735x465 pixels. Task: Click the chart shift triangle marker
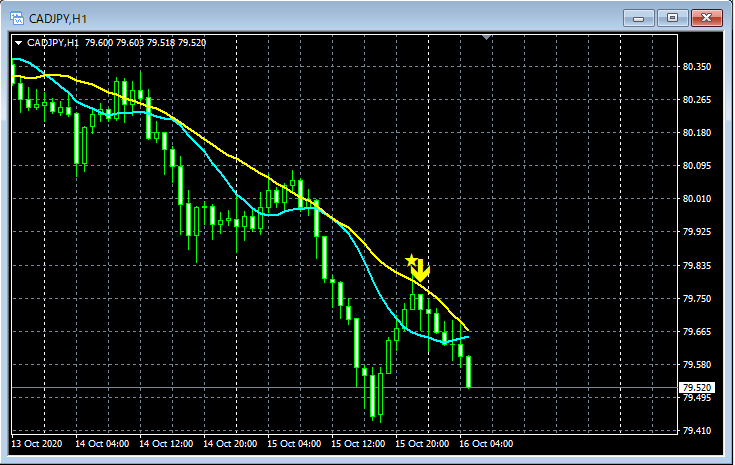click(487, 37)
